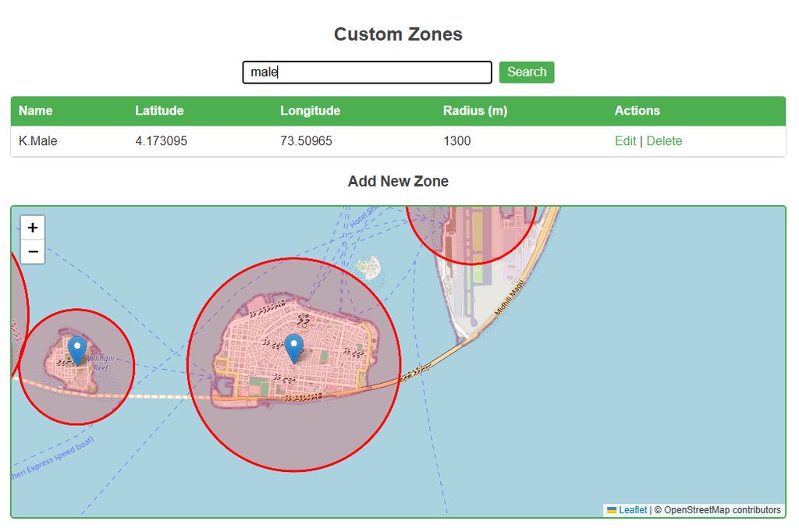Select the blue marker on Villingili island
The height and width of the screenshot is (532, 799).
point(77,350)
